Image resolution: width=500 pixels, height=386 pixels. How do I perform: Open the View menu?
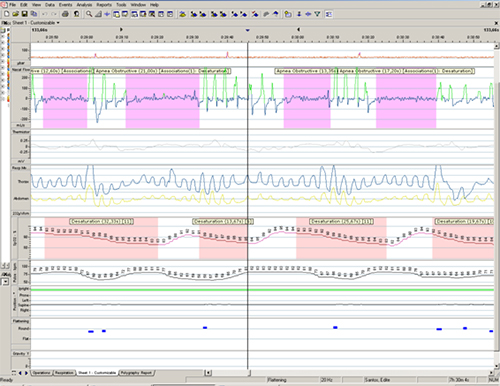click(36, 5)
